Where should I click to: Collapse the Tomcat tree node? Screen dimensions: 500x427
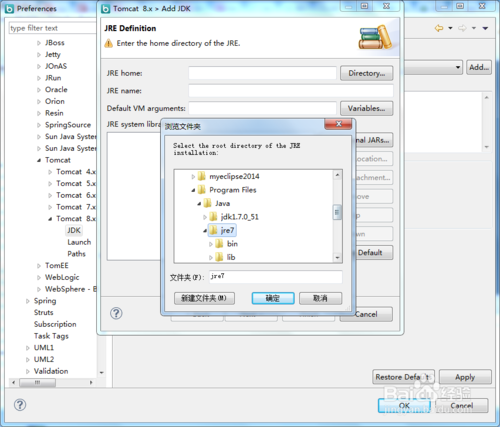[x=39, y=160]
